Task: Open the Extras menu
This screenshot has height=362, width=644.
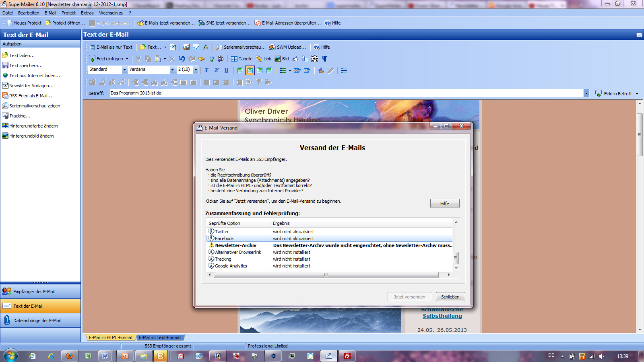Action: (87, 13)
